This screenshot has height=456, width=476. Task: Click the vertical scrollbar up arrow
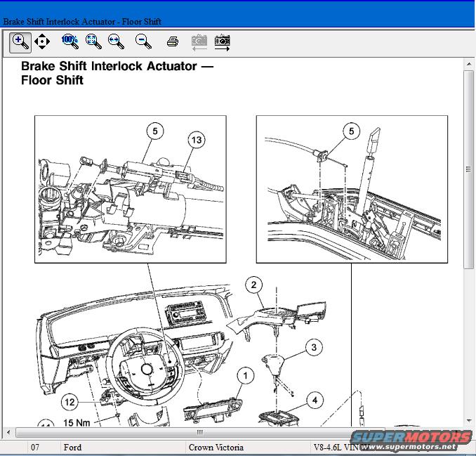pyautogui.click(x=469, y=65)
